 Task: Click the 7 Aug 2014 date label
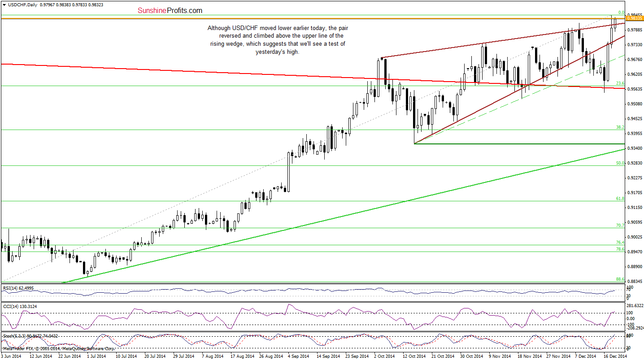pos(212,356)
